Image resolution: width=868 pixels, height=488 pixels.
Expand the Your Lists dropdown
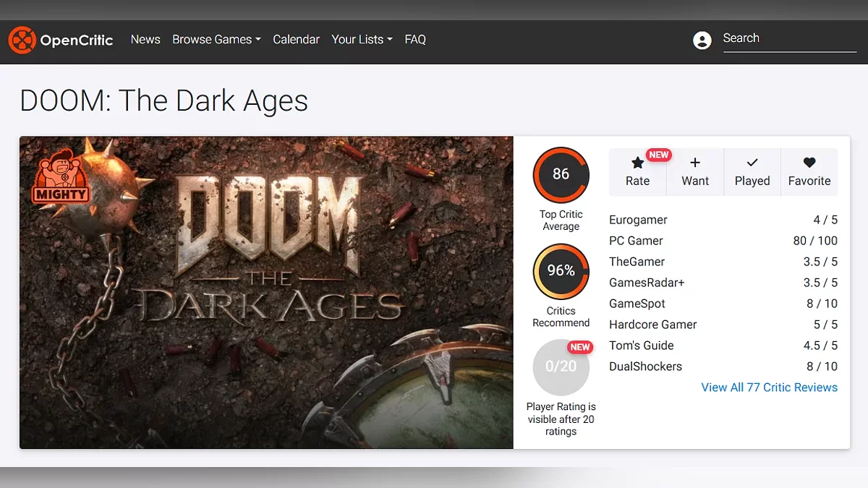(362, 40)
